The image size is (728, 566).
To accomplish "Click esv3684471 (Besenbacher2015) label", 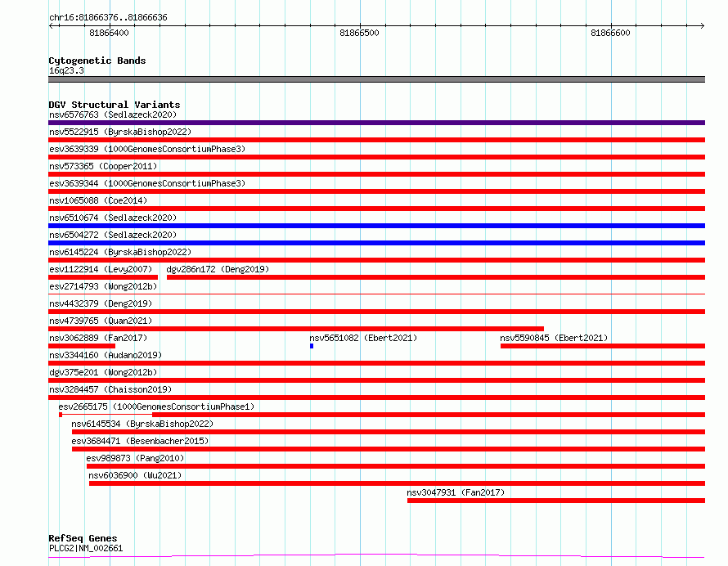I will pyautogui.click(x=140, y=441).
